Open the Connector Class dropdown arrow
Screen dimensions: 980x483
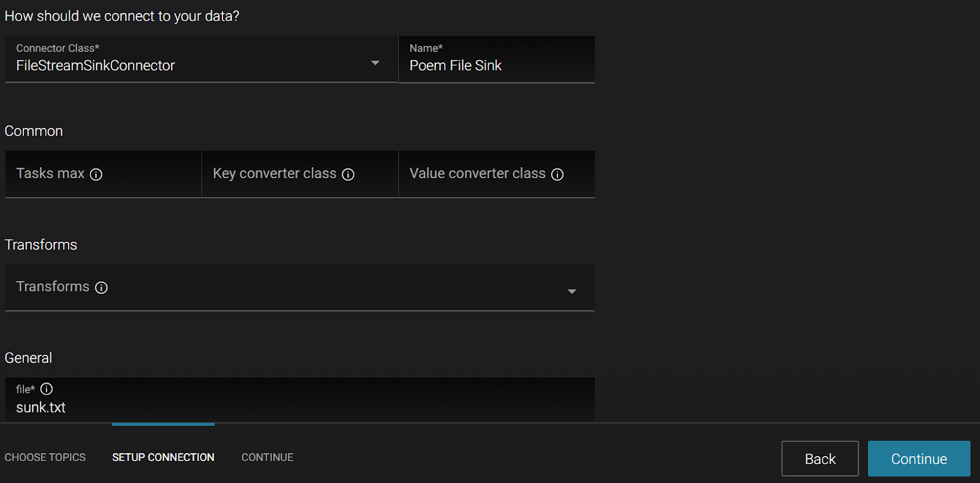pos(375,63)
